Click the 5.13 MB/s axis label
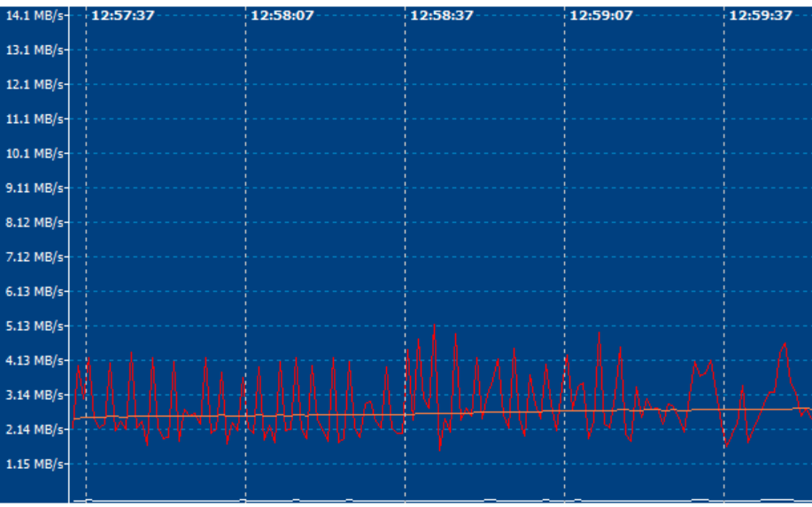The image size is (812, 507). coord(35,326)
